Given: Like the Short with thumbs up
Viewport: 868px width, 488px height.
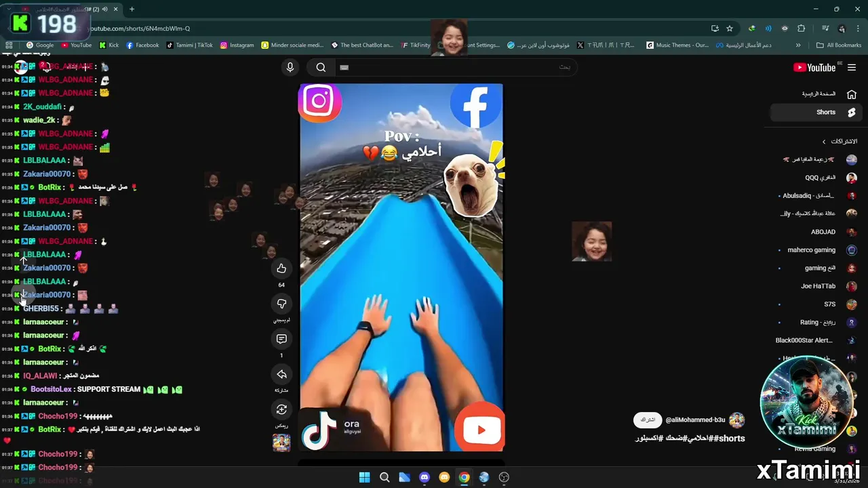Looking at the screenshot, I should 281,268.
